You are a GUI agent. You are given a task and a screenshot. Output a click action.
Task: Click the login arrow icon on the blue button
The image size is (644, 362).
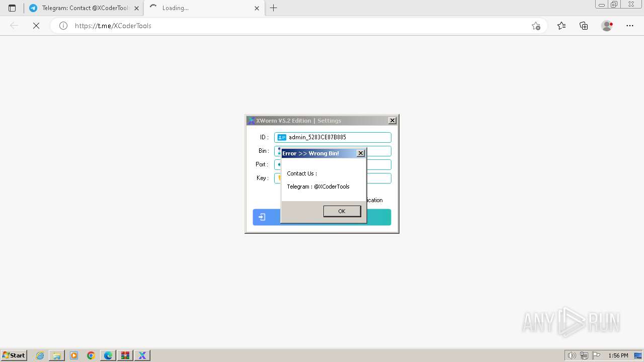pyautogui.click(x=262, y=217)
